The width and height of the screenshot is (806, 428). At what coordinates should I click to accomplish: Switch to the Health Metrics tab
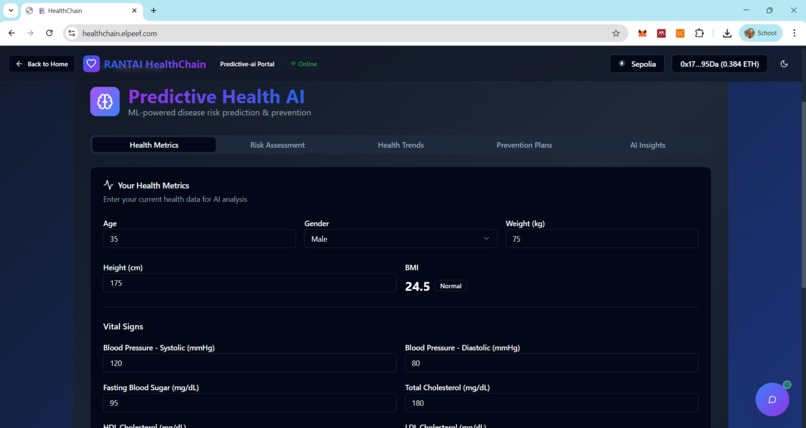click(x=154, y=145)
